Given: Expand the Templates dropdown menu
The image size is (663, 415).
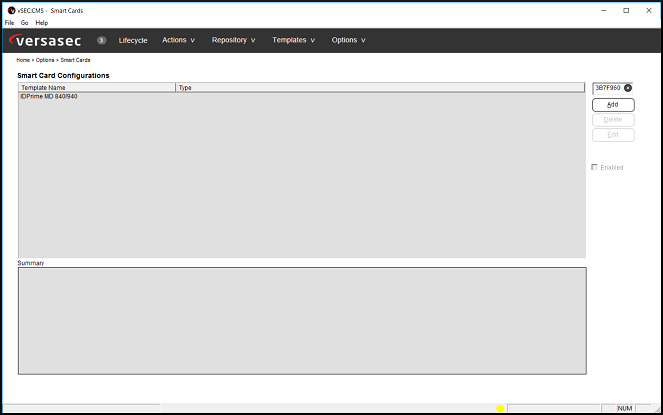Looking at the screenshot, I should pos(293,40).
